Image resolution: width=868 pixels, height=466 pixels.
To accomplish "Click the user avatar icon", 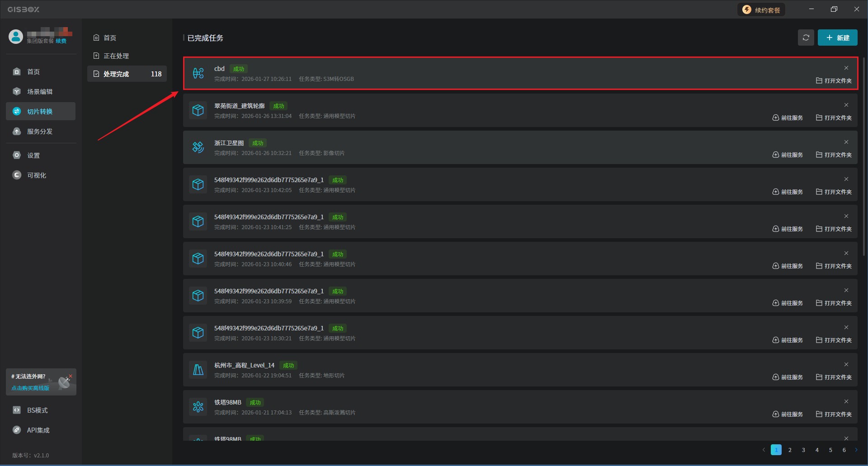I will point(16,37).
